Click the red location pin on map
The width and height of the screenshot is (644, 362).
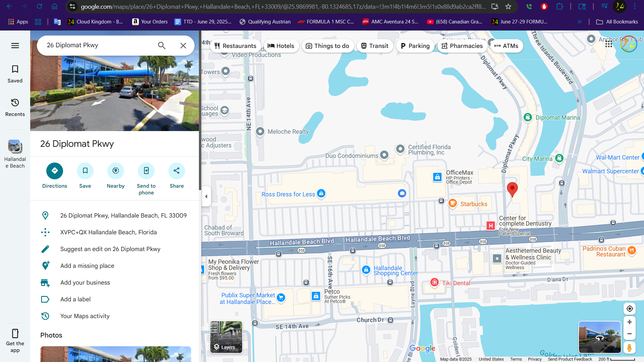coord(512,189)
